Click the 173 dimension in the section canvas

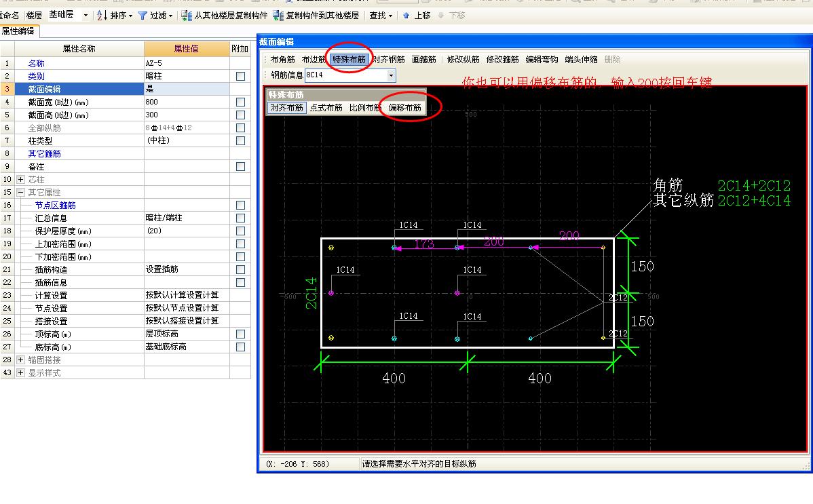tap(424, 244)
